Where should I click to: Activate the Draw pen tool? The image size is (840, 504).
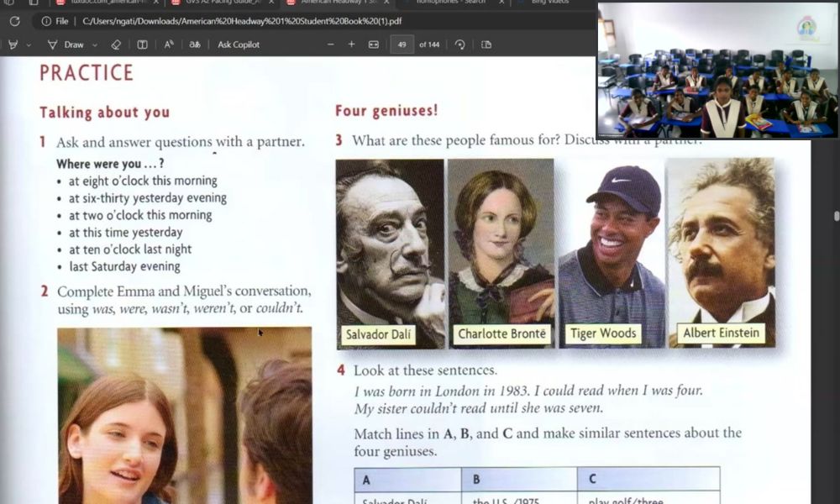pyautogui.click(x=66, y=45)
